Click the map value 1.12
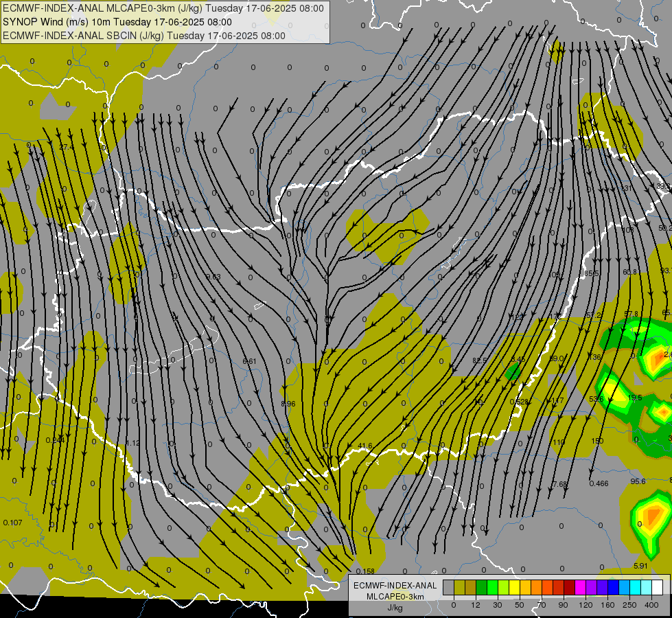This screenshot has width=672, height=618. pos(133,443)
